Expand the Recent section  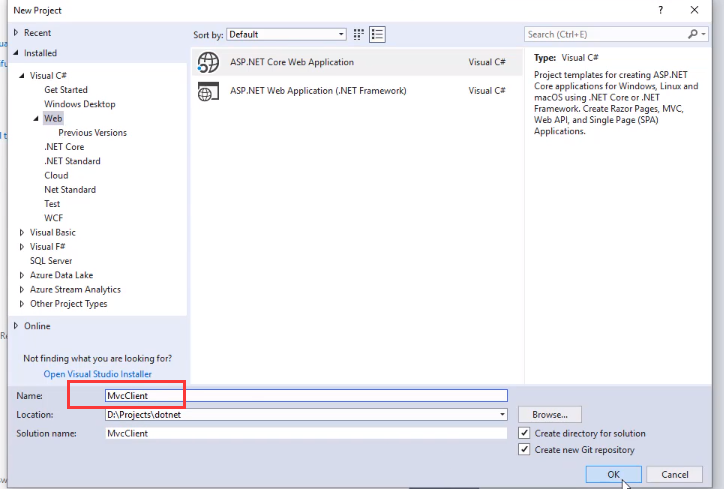(16, 33)
